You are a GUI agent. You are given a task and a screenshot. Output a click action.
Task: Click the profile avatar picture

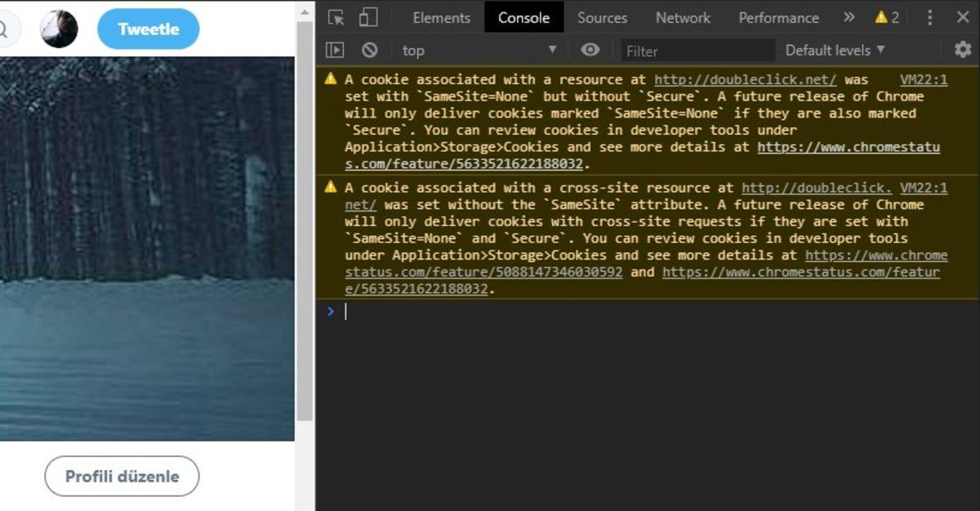click(x=59, y=29)
